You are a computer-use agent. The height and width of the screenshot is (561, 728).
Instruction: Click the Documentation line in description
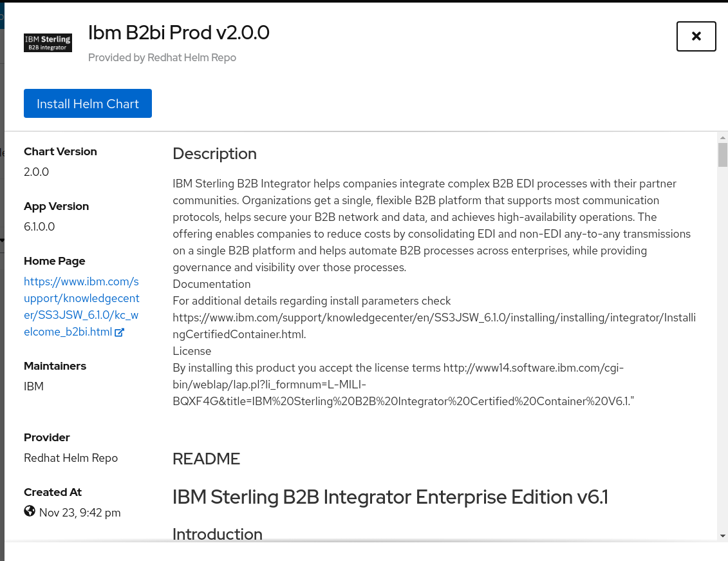pyautogui.click(x=212, y=284)
